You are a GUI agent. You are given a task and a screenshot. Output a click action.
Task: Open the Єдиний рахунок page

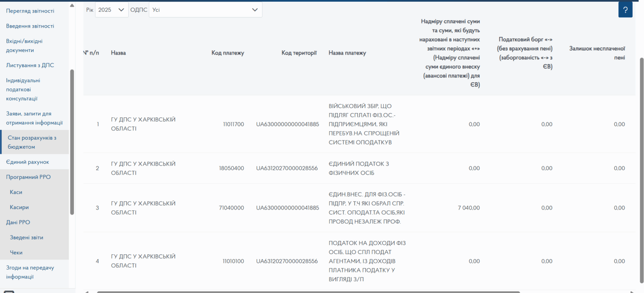click(28, 162)
